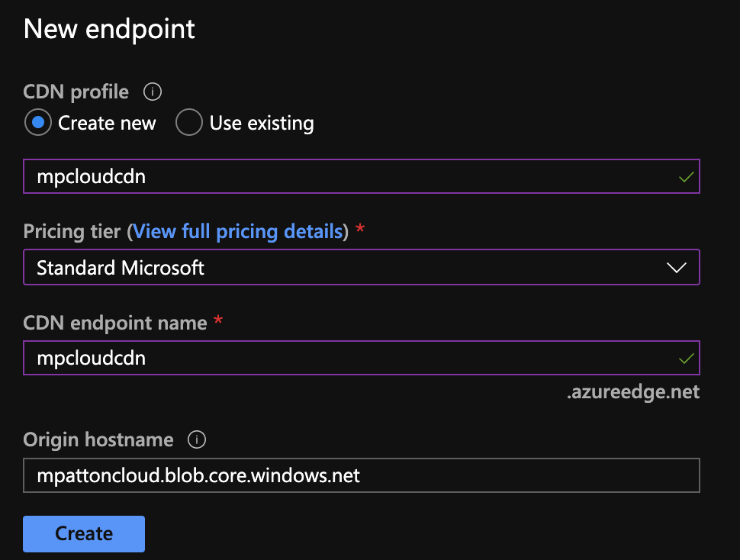Viewport: 740px width, 560px height.
Task: Click the CDN profile label text
Action: pos(76,92)
